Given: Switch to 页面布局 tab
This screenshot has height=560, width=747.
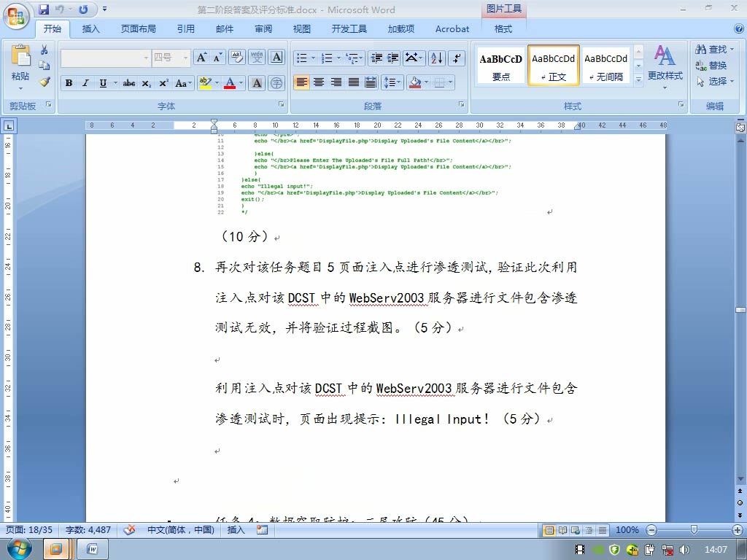Looking at the screenshot, I should pyautogui.click(x=138, y=28).
